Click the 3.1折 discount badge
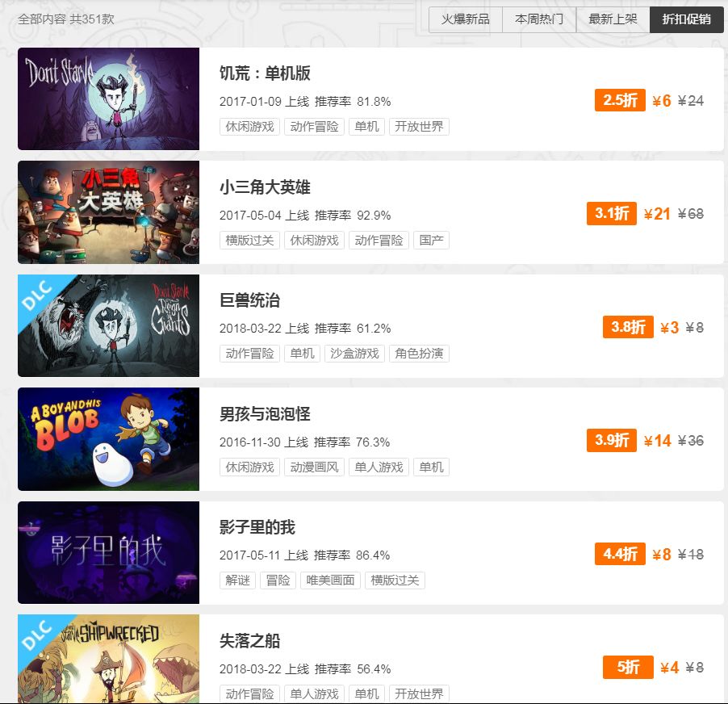 tap(612, 214)
